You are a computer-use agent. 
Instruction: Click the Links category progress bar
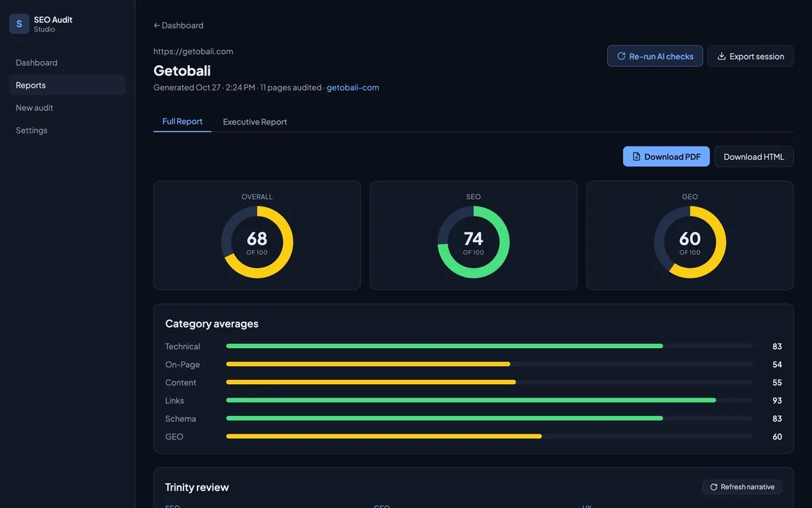pyautogui.click(x=489, y=400)
